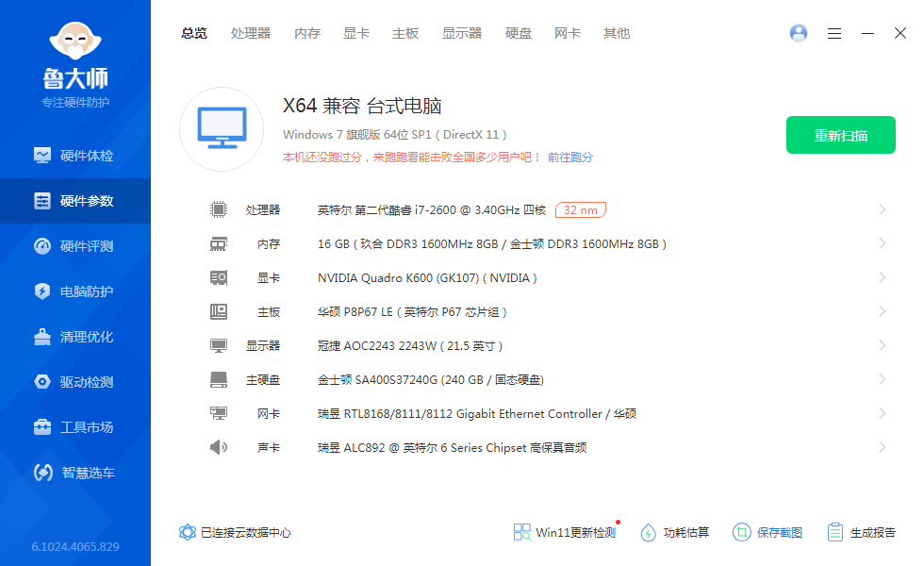Expand the 显卡 row chevron

click(x=883, y=277)
